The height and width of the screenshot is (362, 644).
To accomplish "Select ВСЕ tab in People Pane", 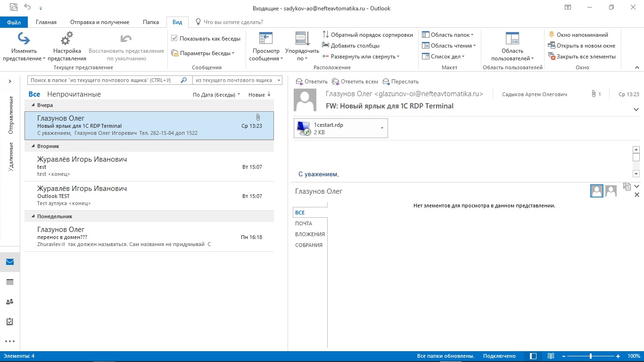I will (x=310, y=213).
